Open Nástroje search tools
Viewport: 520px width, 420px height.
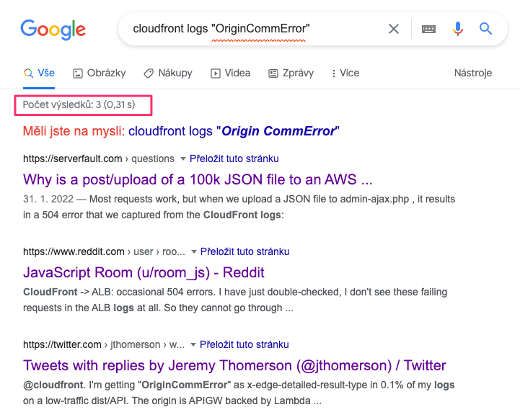[473, 73]
